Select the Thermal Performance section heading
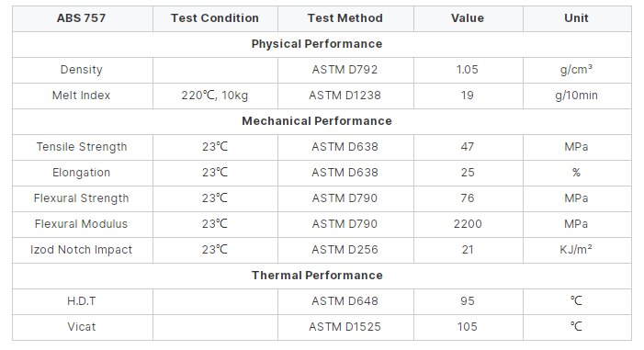Viewport: 644px width, 350px height. pyautogui.click(x=317, y=276)
